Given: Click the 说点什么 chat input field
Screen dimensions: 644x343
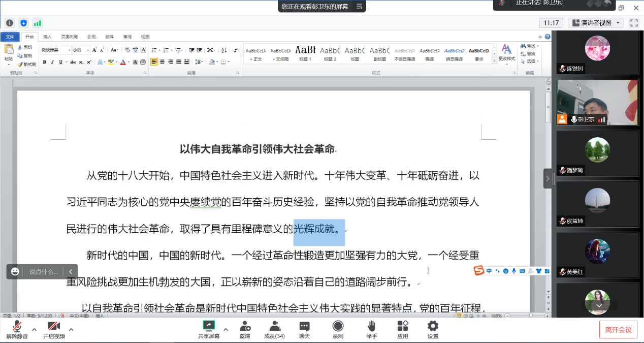Looking at the screenshot, I should pyautogui.click(x=44, y=272).
